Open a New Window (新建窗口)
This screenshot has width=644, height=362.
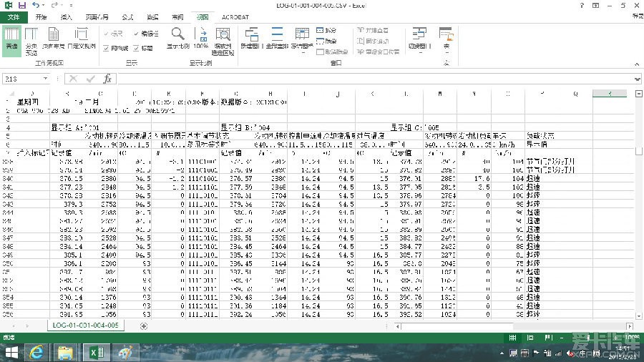(x=251, y=39)
